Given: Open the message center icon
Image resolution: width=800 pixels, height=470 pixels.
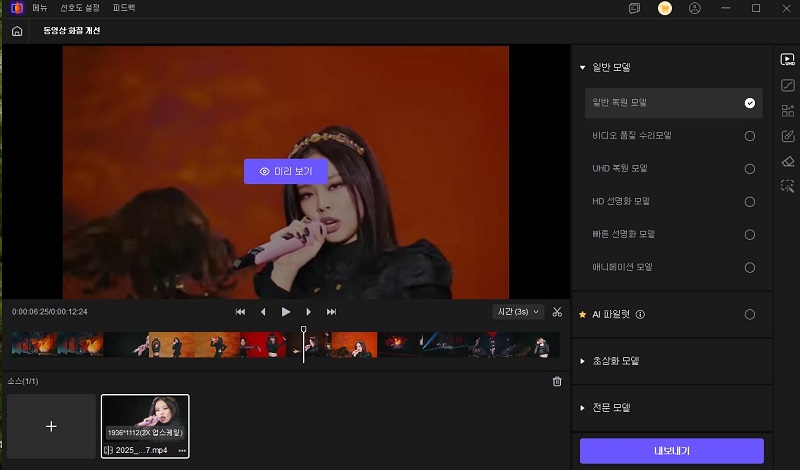Looking at the screenshot, I should [634, 8].
